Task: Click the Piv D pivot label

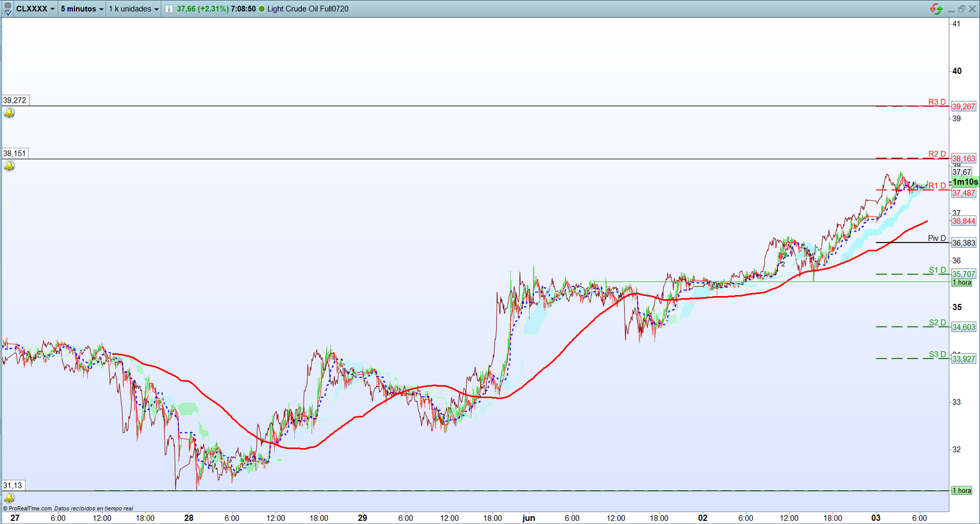Action: point(937,238)
